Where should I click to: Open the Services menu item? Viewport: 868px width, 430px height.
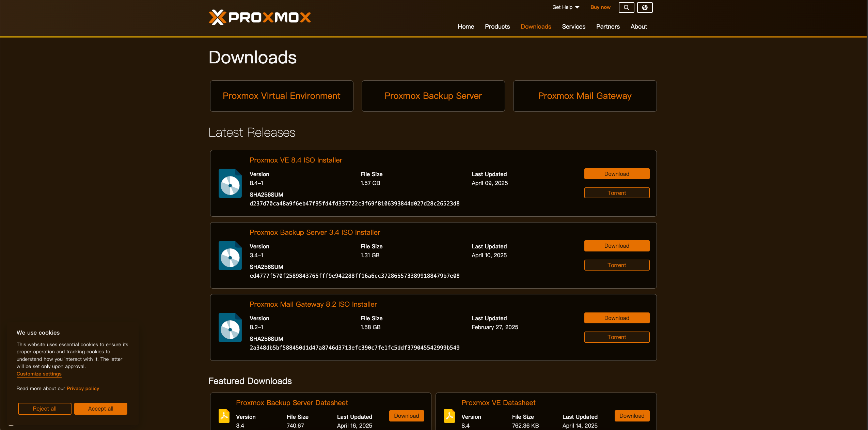point(573,27)
